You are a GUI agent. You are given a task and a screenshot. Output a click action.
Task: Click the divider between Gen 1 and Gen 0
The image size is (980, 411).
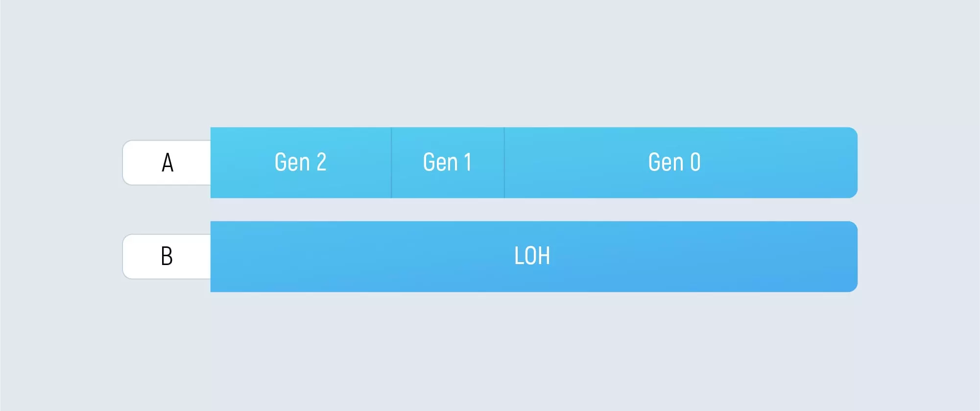504,163
